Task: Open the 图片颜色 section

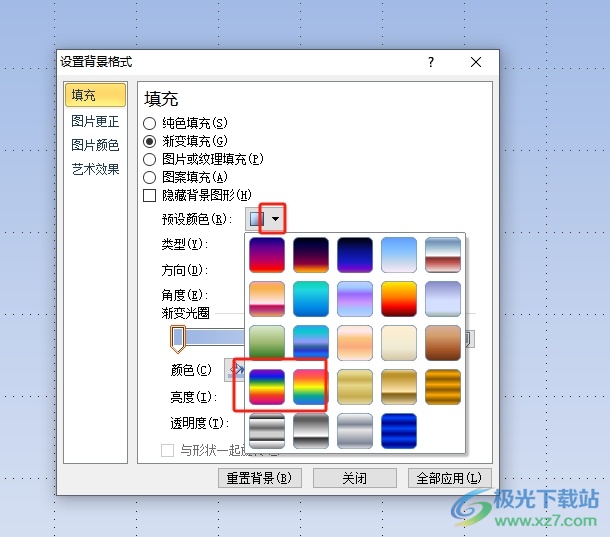Action: 95,145
